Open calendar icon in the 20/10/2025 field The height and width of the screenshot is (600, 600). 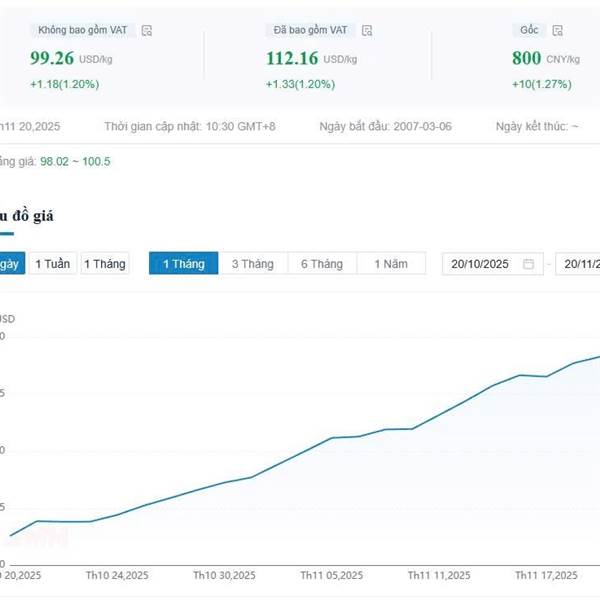tap(528, 264)
